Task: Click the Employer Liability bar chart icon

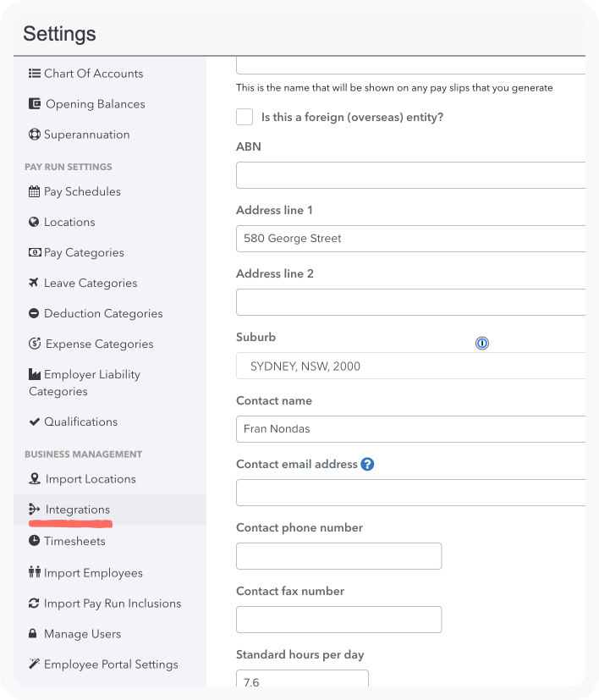Action: 34,374
